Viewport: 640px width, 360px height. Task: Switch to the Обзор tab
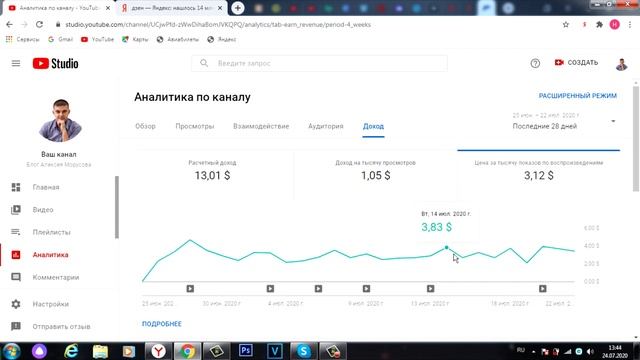[x=145, y=126]
